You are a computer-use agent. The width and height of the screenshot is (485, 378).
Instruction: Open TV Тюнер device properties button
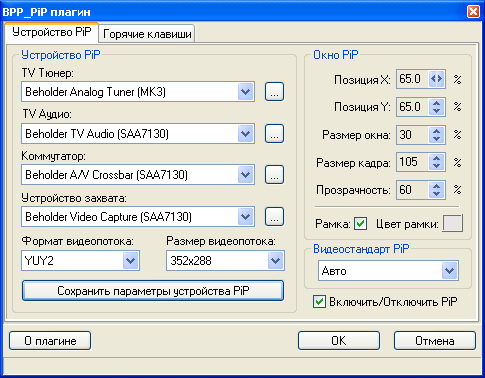click(274, 92)
